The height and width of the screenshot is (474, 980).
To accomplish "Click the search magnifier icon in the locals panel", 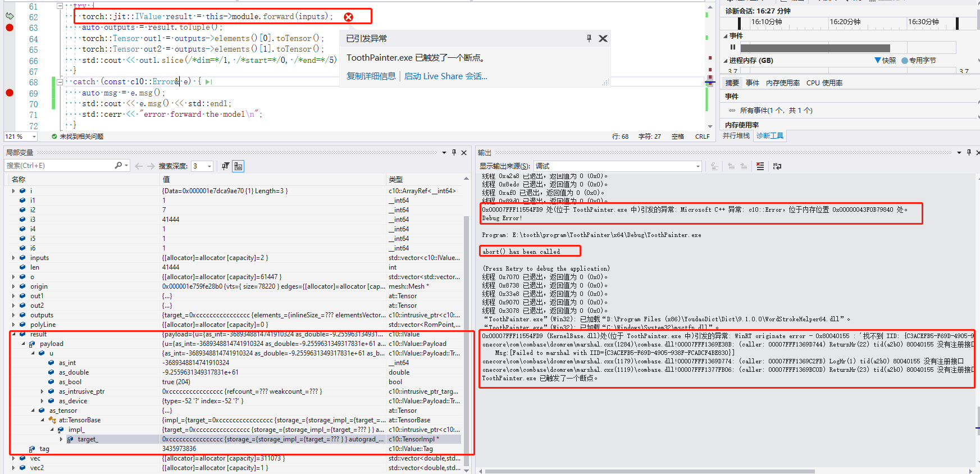I will coord(118,166).
